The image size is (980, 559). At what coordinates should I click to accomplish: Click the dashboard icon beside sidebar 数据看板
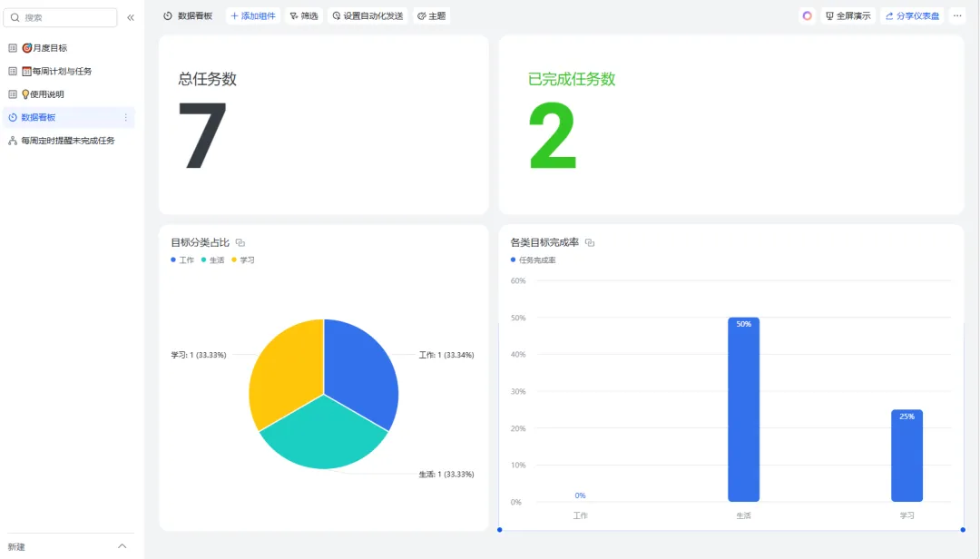[13, 118]
